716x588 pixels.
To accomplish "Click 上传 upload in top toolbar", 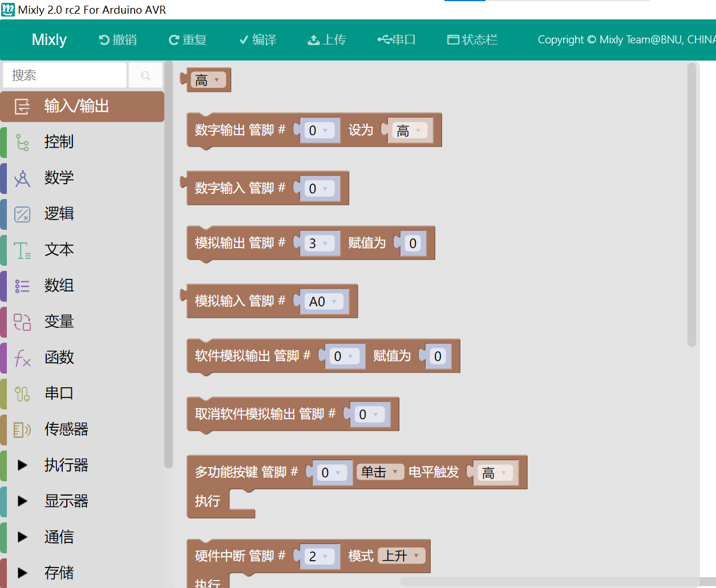I will click(327, 40).
